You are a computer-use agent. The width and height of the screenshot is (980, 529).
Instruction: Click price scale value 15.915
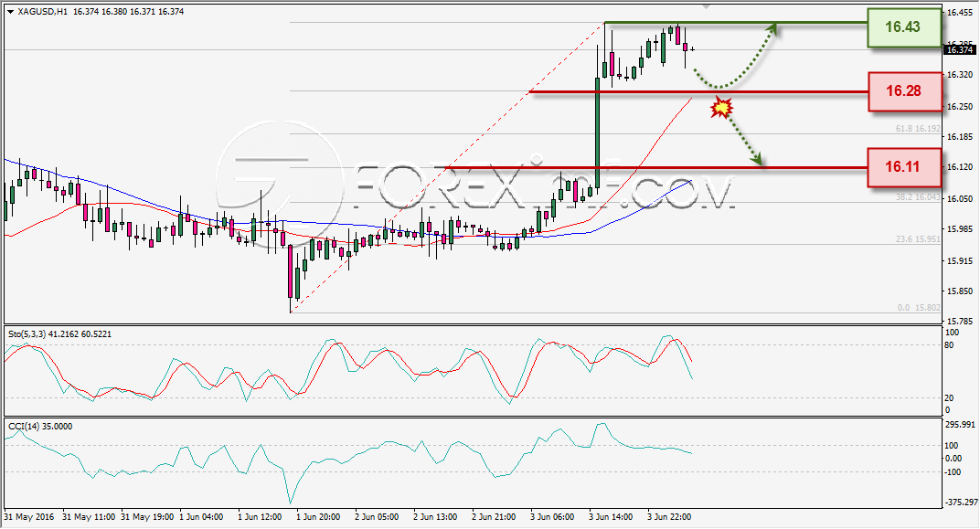(x=959, y=260)
